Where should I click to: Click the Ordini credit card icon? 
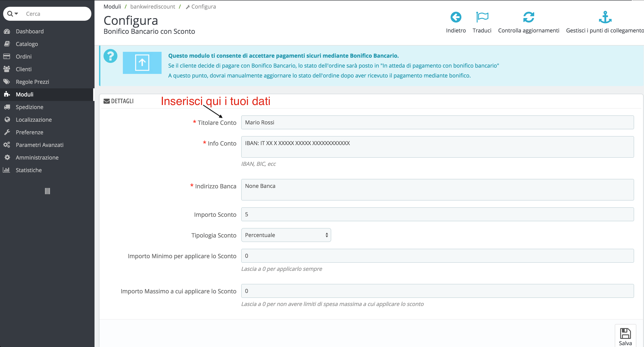tap(7, 56)
